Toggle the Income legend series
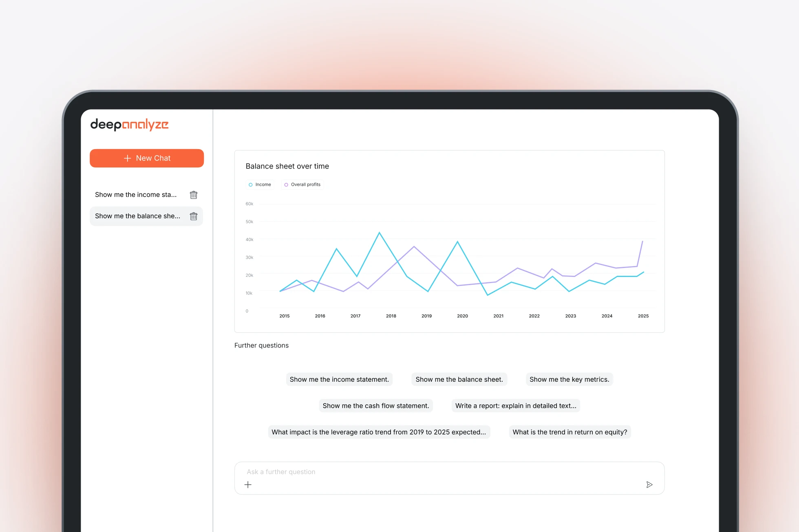Screen dimensions: 799x532 pyautogui.click(x=260, y=185)
